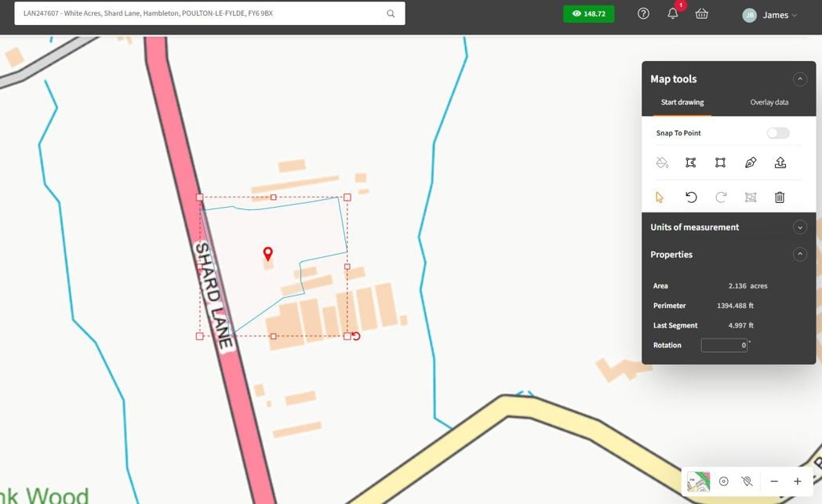Click the upload shape icon
Viewport: 822px width, 504px height.
pyautogui.click(x=780, y=162)
